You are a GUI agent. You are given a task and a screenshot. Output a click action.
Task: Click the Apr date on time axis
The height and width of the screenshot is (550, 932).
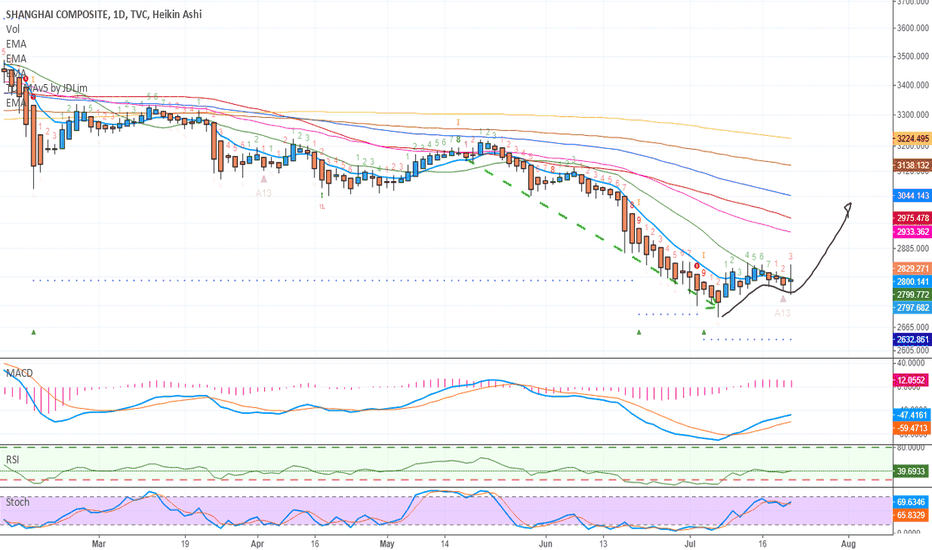pyautogui.click(x=257, y=543)
